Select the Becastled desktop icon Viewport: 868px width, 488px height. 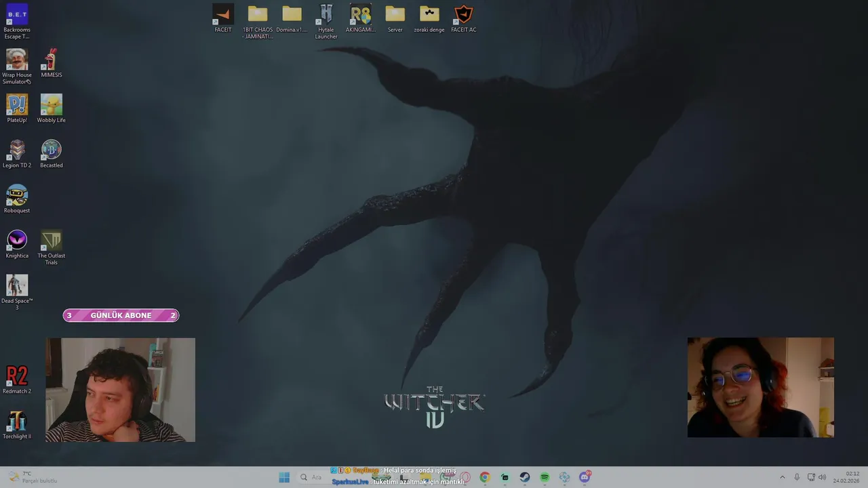point(52,154)
